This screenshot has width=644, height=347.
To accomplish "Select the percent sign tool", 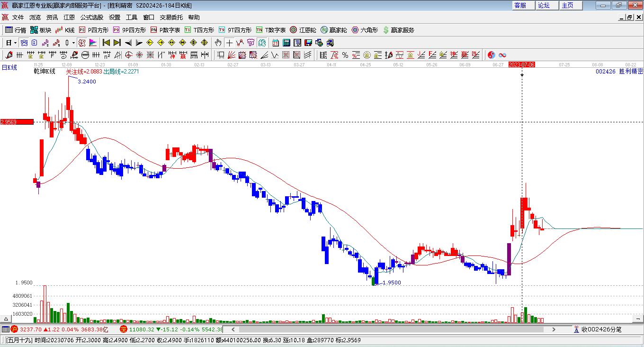I will (345, 55).
